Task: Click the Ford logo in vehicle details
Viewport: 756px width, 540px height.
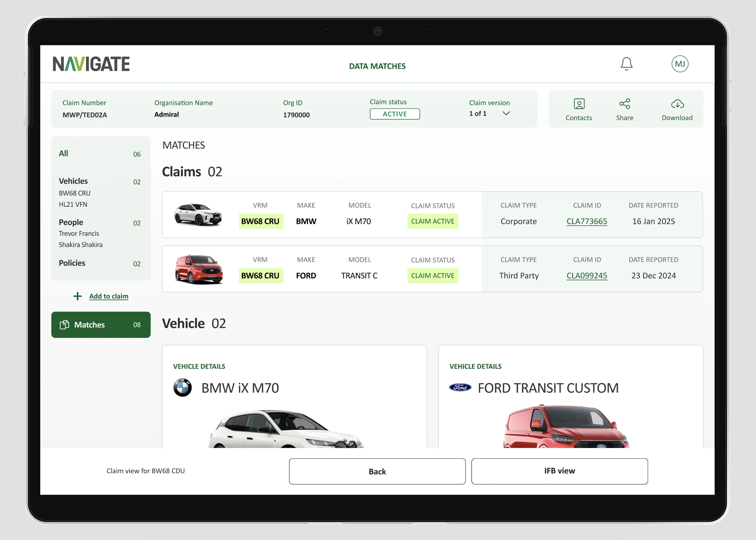Action: point(460,387)
